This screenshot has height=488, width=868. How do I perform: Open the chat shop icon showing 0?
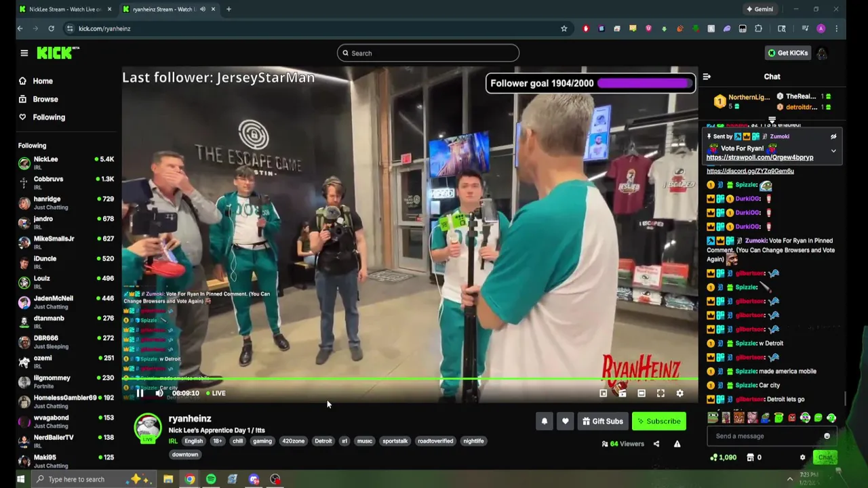pyautogui.click(x=754, y=457)
